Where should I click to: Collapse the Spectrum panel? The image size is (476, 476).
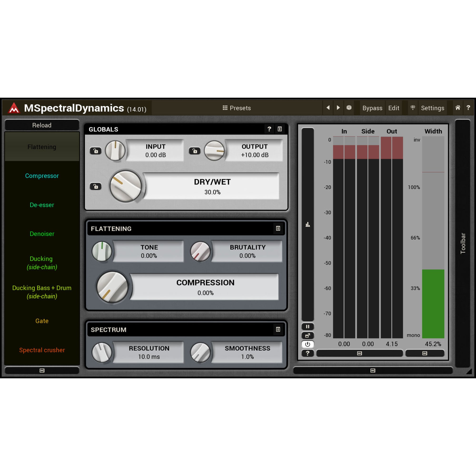(x=278, y=329)
